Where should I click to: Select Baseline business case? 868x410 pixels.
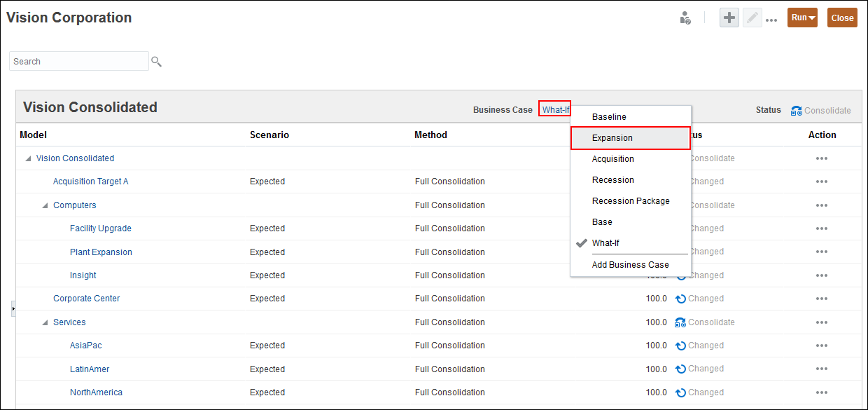click(609, 116)
